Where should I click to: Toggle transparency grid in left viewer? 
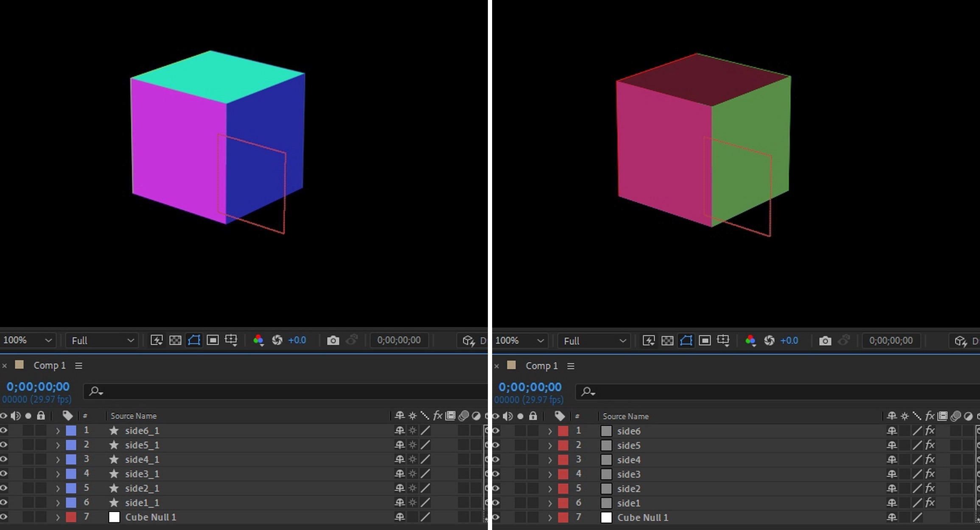(175, 340)
